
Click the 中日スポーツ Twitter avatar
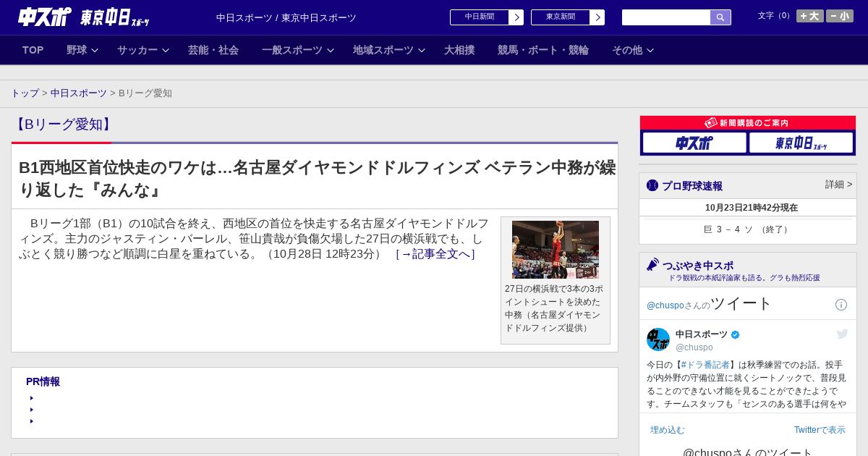coord(658,339)
